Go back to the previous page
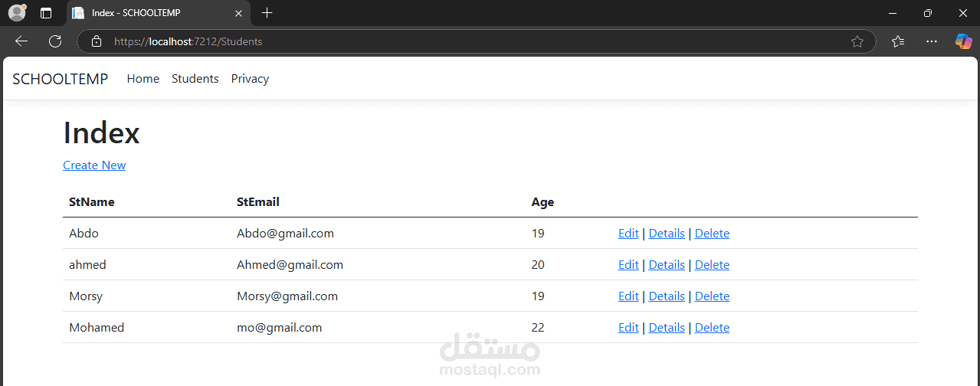Viewport: 980px width, 386px height. click(21, 41)
